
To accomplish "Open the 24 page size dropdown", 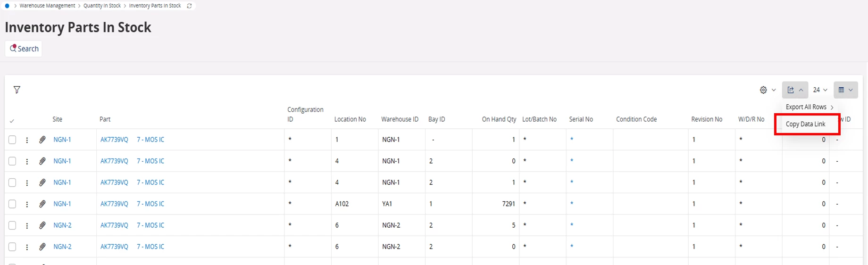I will pos(820,90).
